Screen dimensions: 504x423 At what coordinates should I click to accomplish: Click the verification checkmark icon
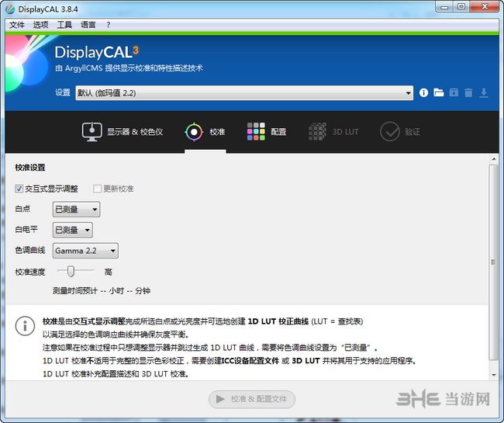(x=389, y=132)
